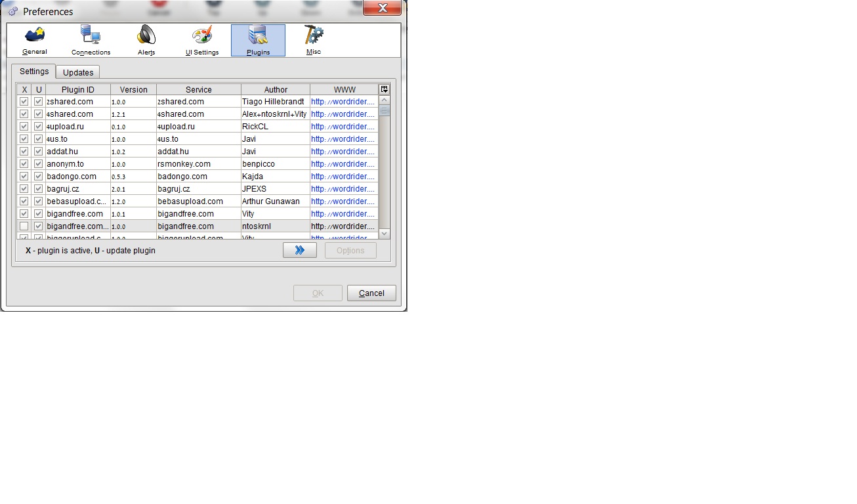Toggle update checkbox for zshared.com plugin
The height and width of the screenshot is (504, 857).
[x=39, y=102]
